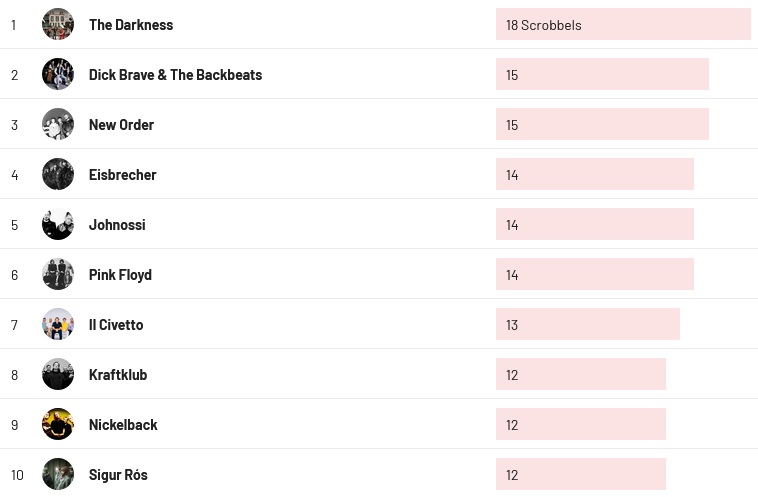Click Il Civetto's 13 scrobbles bar
This screenshot has width=758, height=497.
click(x=587, y=325)
